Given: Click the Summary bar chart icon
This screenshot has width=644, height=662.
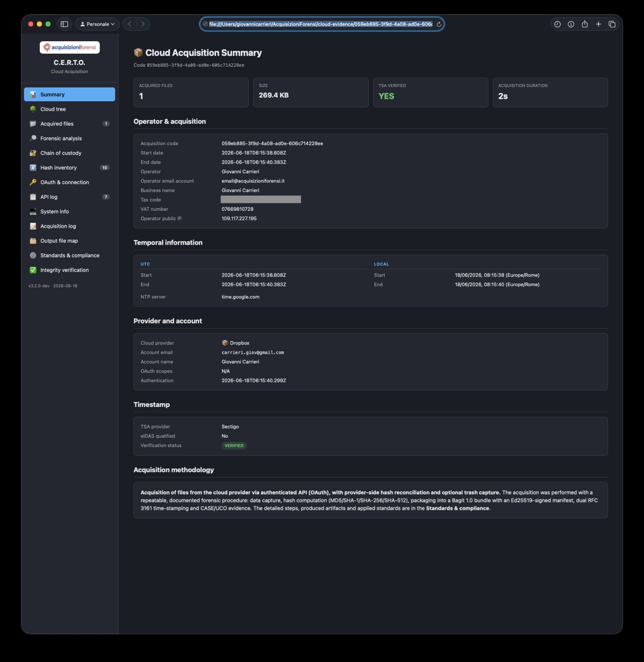Looking at the screenshot, I should click(33, 94).
